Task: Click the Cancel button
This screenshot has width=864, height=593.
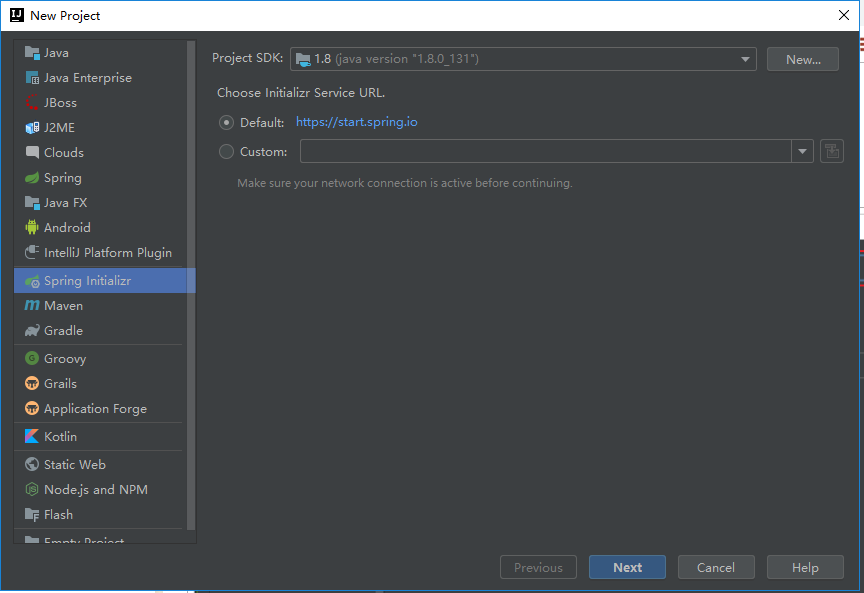Action: [x=716, y=567]
